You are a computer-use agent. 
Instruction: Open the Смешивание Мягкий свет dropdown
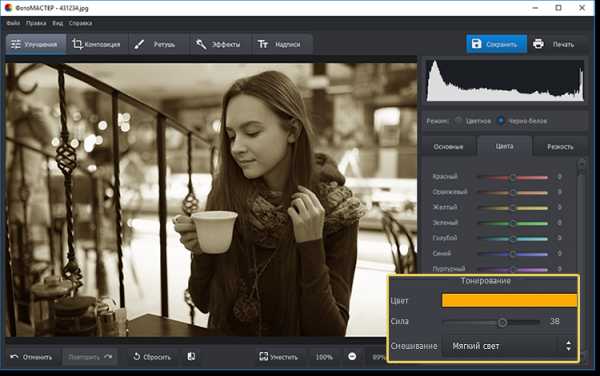(x=509, y=346)
